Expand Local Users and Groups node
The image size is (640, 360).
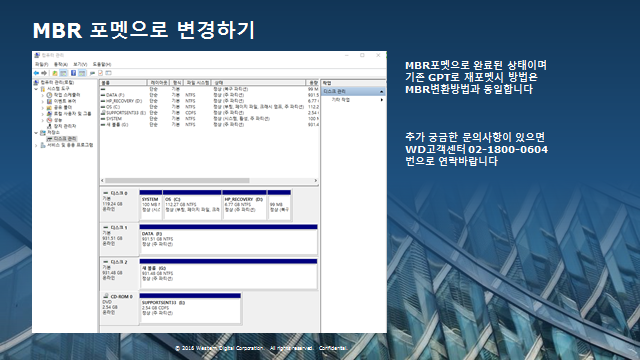(43, 114)
